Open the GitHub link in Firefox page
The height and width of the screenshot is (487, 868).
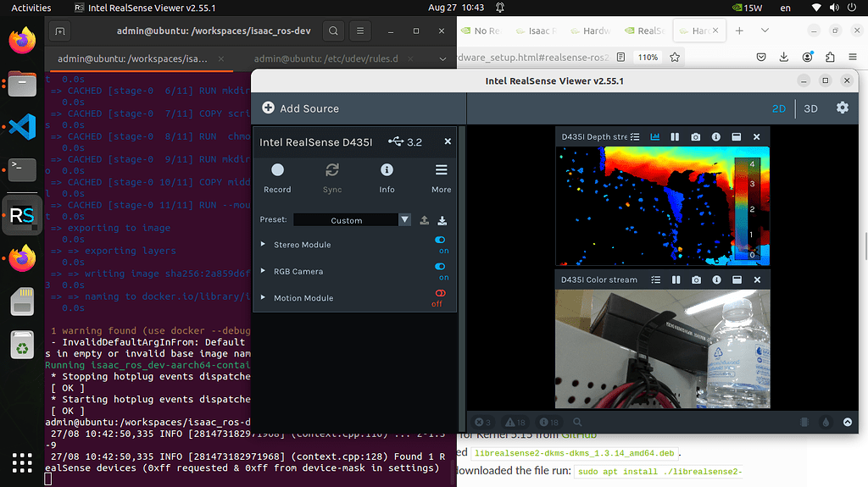579,436
